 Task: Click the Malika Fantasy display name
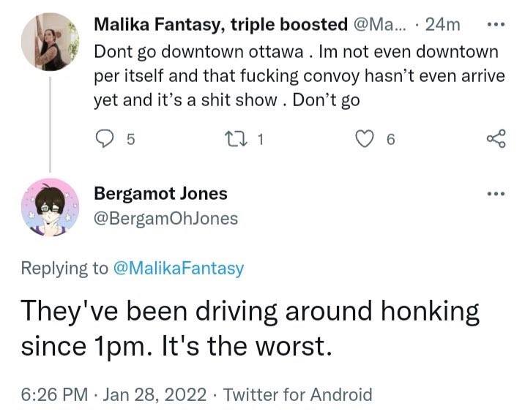point(221,24)
